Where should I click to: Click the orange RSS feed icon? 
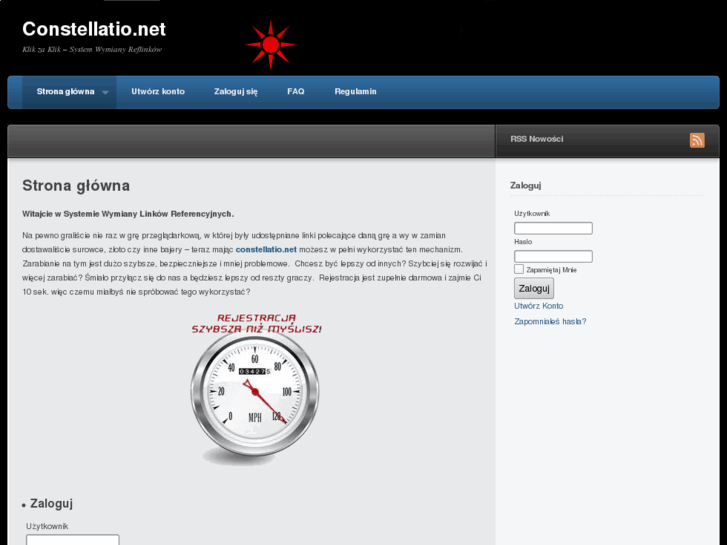[697, 140]
